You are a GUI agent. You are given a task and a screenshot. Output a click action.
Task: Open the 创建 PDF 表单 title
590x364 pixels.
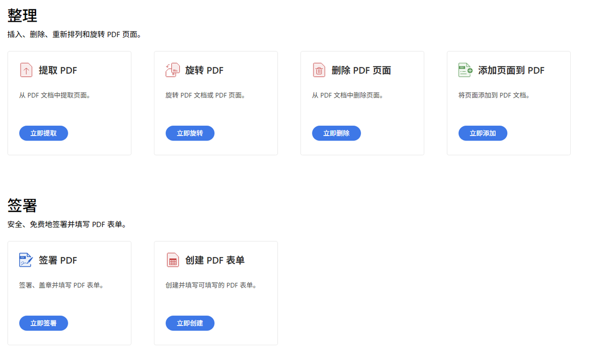click(215, 260)
